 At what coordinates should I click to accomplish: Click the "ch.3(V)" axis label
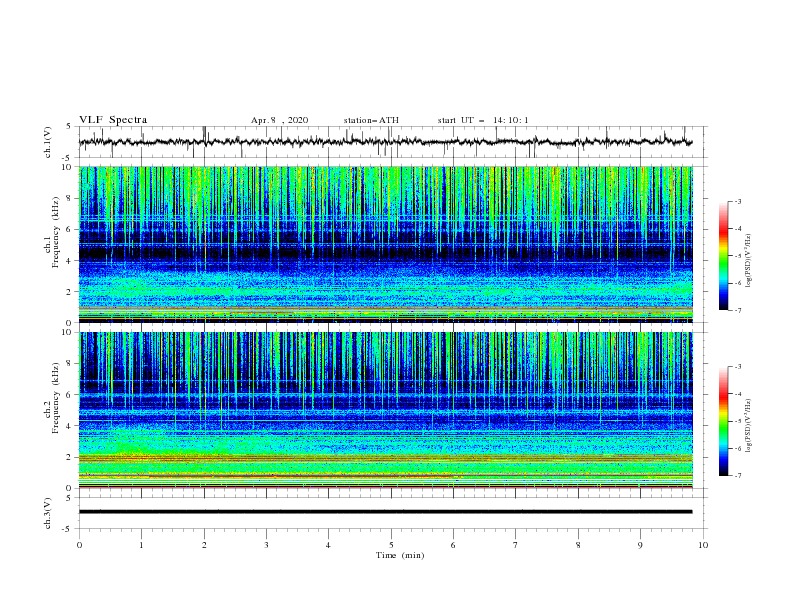point(48,513)
